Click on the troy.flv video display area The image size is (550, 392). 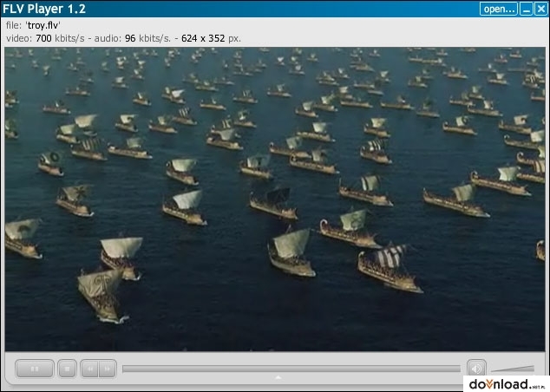point(275,199)
